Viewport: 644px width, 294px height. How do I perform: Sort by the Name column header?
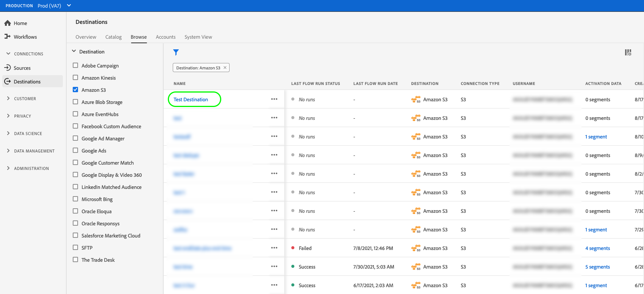tap(180, 83)
